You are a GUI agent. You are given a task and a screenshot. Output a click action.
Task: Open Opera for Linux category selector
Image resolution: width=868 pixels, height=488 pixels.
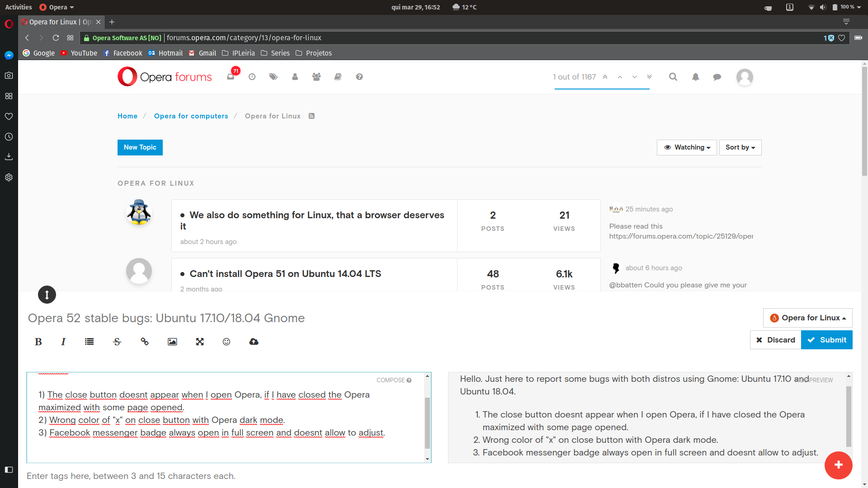coord(808,318)
